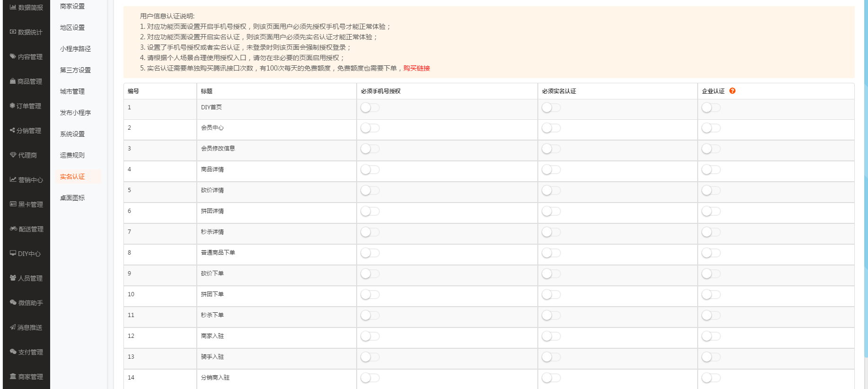Click the 代理商 diamond icon
Screen dimensions: 868x389
pyautogui.click(x=13, y=155)
